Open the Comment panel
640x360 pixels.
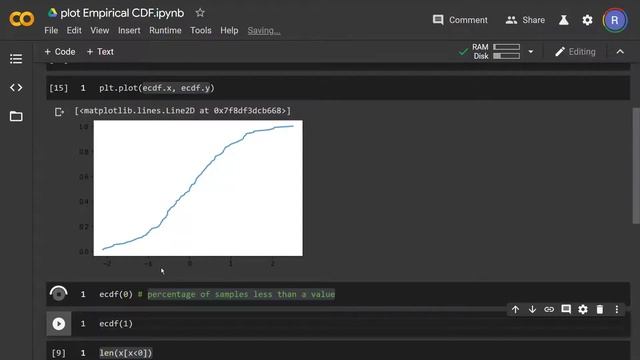click(460, 20)
